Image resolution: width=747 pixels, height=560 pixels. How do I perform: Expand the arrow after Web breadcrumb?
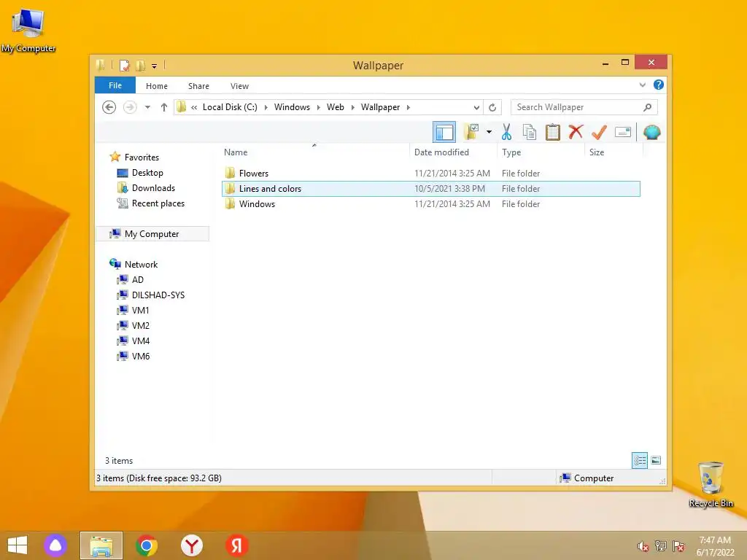[x=353, y=108]
